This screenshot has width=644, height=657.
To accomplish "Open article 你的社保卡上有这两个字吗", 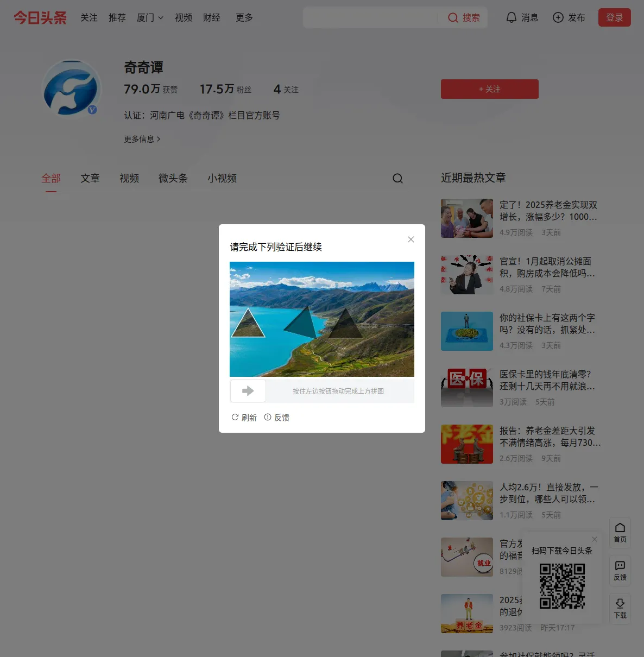I will coord(547,324).
